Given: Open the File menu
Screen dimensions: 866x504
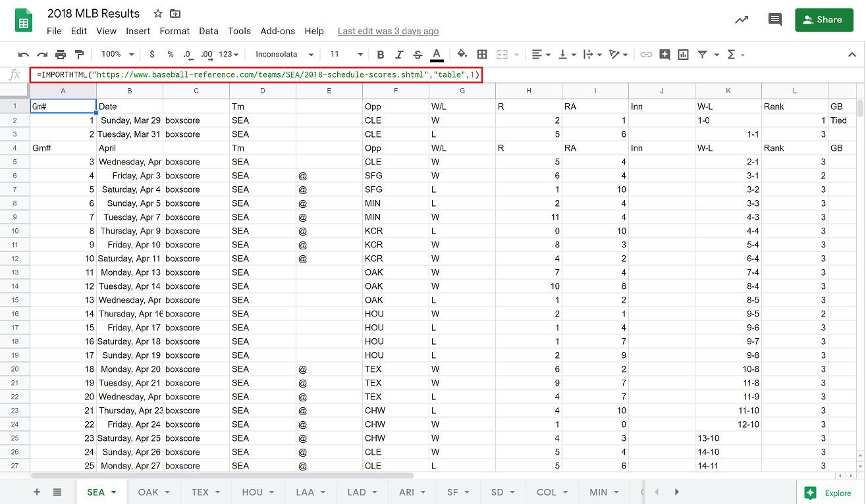Looking at the screenshot, I should click(54, 31).
